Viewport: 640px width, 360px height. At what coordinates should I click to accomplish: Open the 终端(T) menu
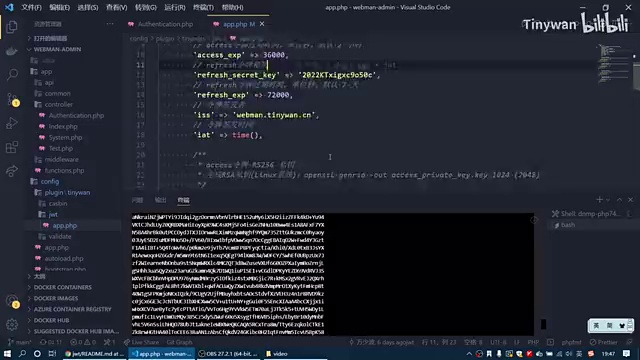203,7
